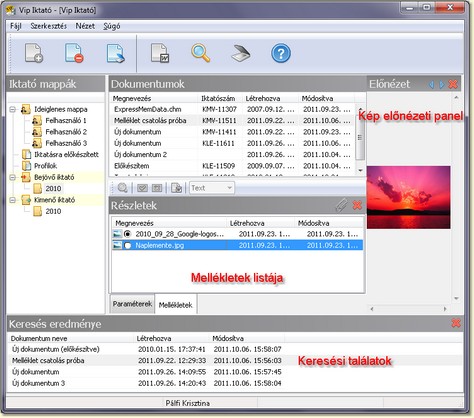This screenshot has width=474, height=418.
Task: Open the Nézet menu
Action: [85, 26]
